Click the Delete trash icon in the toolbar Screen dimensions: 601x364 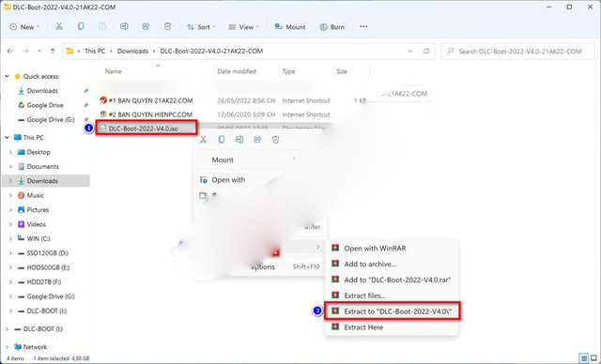[167, 26]
